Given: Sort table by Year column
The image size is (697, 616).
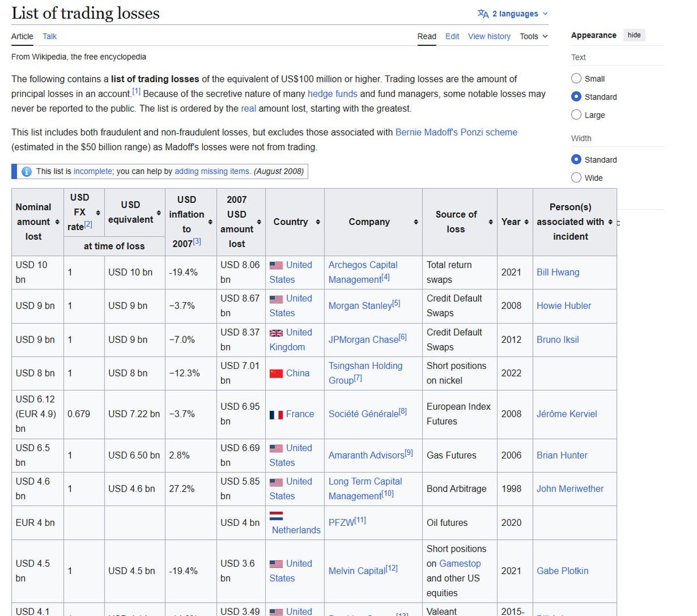Looking at the screenshot, I should (526, 222).
